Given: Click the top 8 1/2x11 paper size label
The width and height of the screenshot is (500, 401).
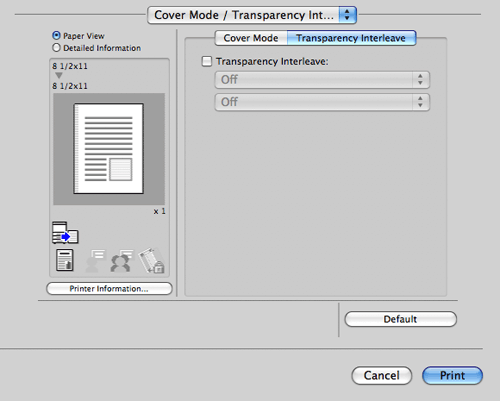Looking at the screenshot, I should tap(70, 66).
